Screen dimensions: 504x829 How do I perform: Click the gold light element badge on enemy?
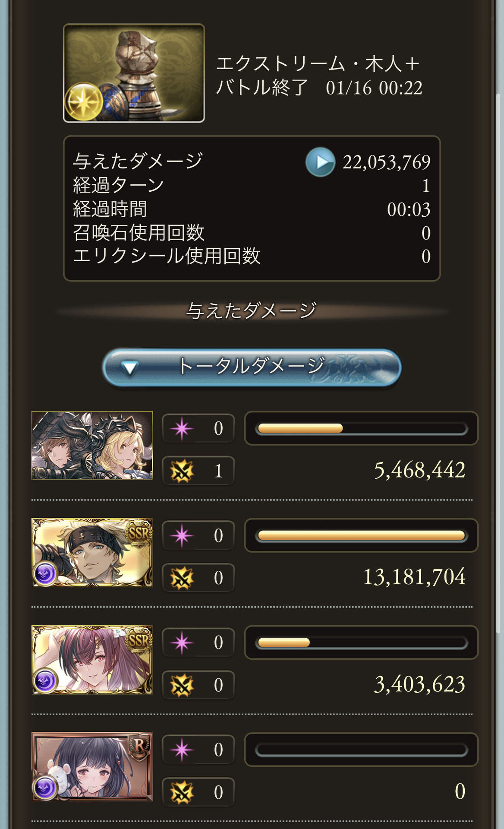coord(83,102)
